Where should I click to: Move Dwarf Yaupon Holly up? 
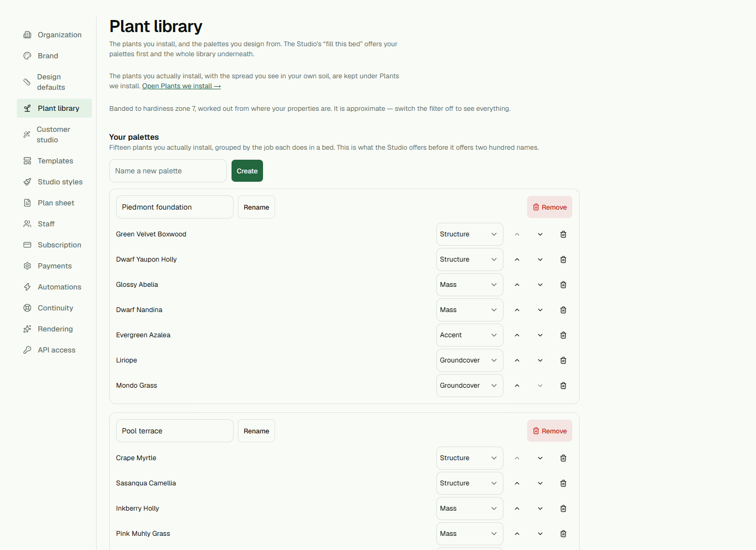pos(517,260)
